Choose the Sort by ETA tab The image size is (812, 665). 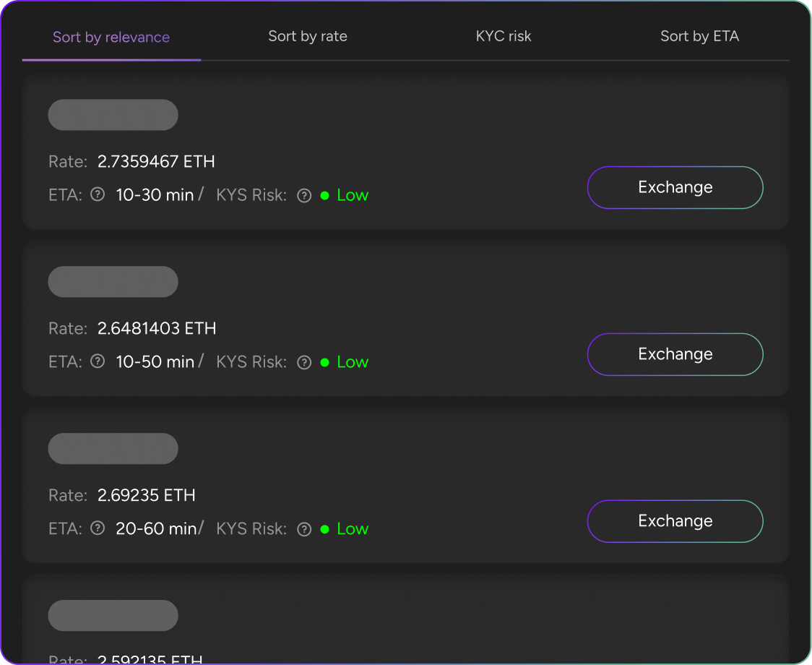(699, 36)
